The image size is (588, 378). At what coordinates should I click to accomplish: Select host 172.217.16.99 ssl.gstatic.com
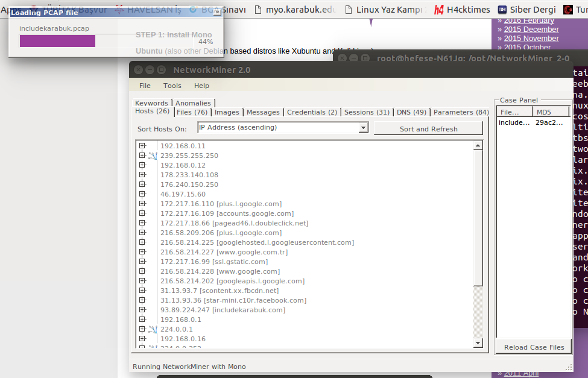(x=214, y=262)
